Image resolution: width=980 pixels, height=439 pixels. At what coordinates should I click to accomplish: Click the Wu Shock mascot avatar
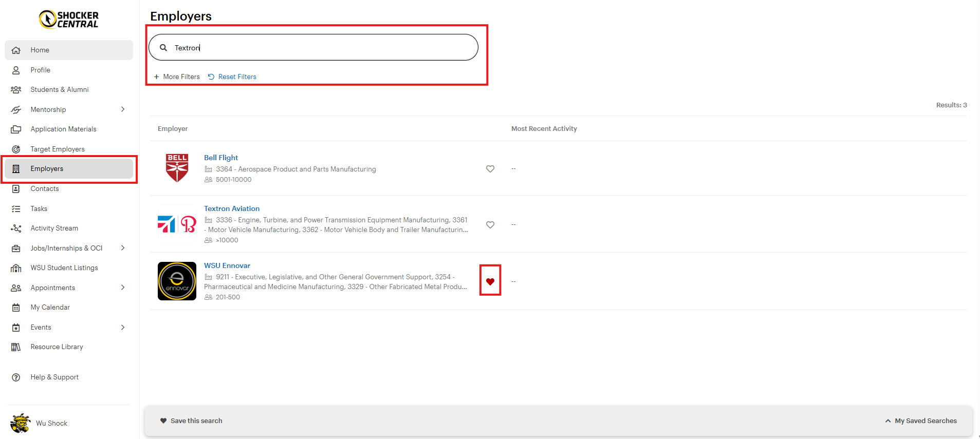click(20, 423)
